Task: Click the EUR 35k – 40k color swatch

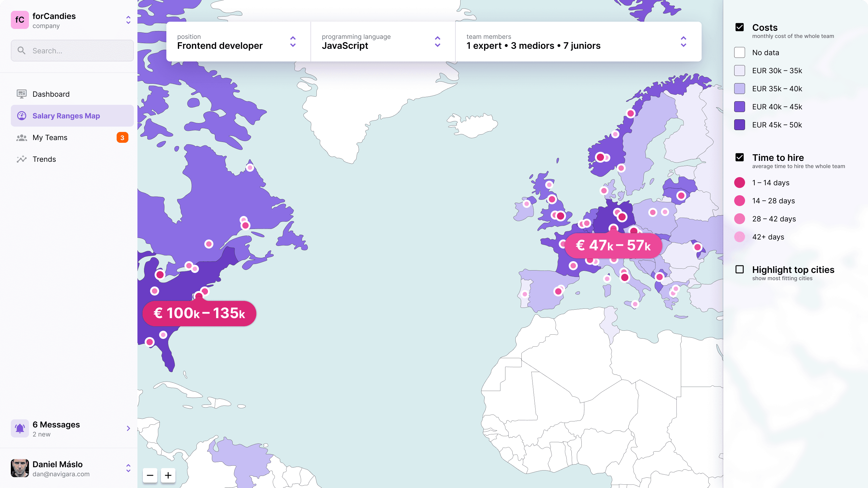Action: click(739, 89)
